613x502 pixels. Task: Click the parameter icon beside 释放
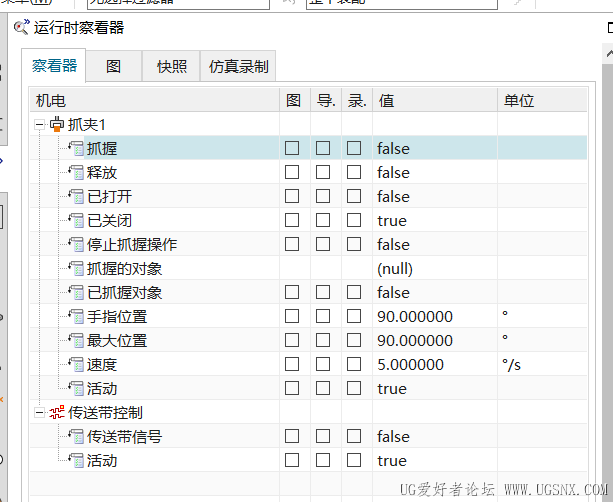76,173
